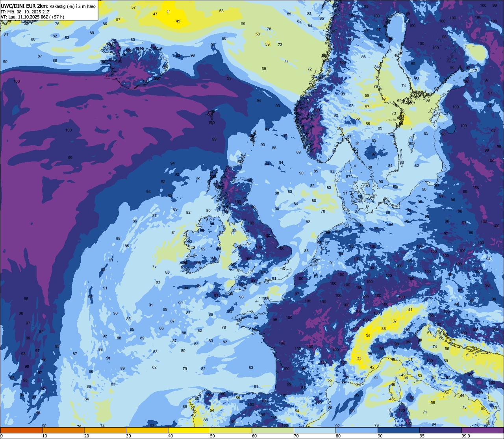Click the 47 value north of Iceland
The width and height of the screenshot is (504, 439).
point(155,14)
